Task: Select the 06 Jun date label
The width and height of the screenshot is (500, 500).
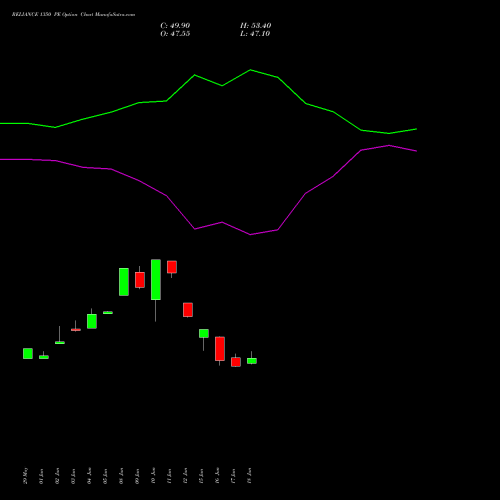Action: [x=122, y=476]
